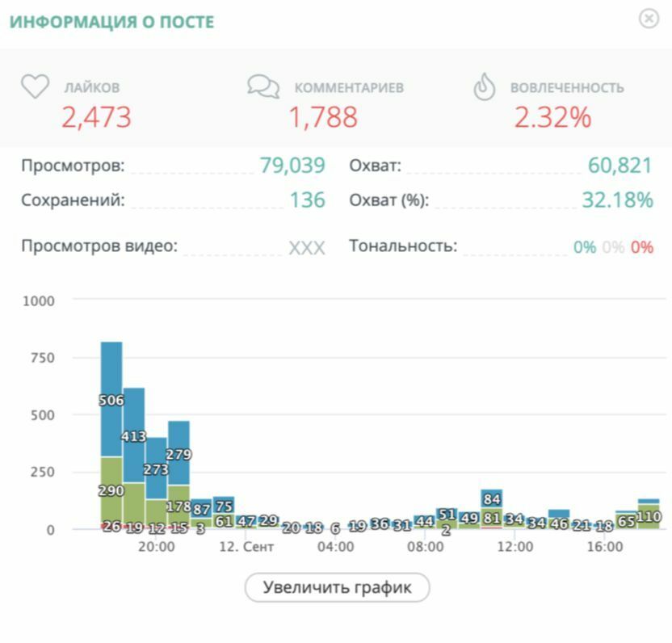Click the heart likes icon
This screenshot has width=672, height=643.
tap(36, 86)
